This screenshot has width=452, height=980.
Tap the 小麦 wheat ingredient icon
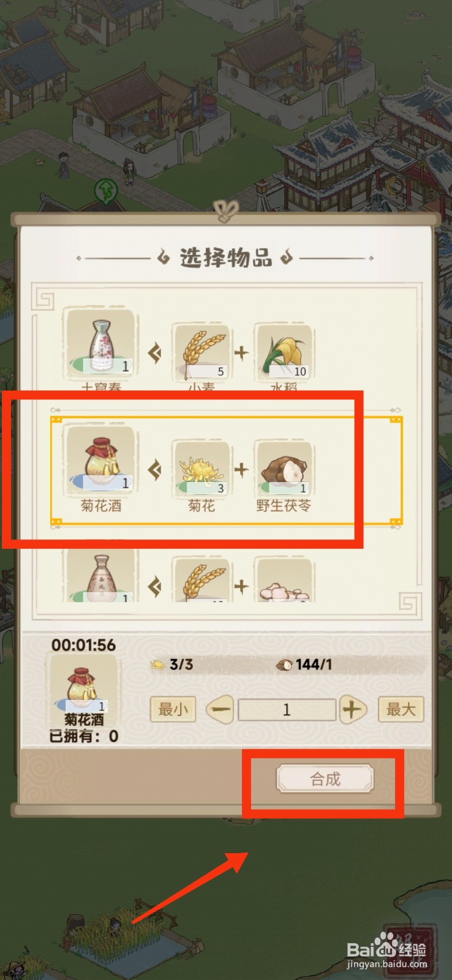[x=202, y=352]
